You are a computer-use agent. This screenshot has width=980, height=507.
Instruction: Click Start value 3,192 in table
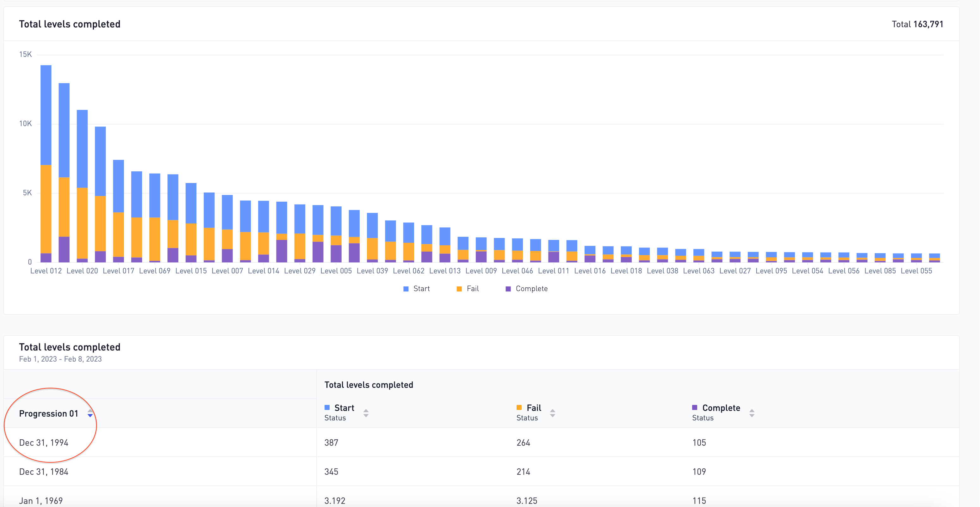point(335,501)
